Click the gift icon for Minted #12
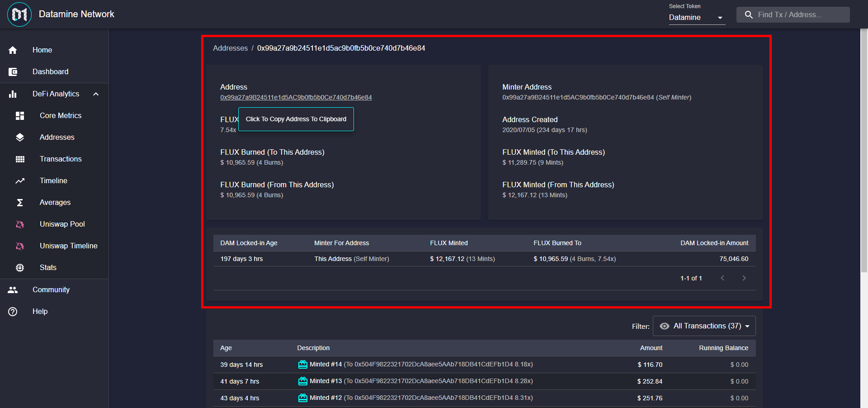Viewport: 868px width, 408px height. point(303,398)
